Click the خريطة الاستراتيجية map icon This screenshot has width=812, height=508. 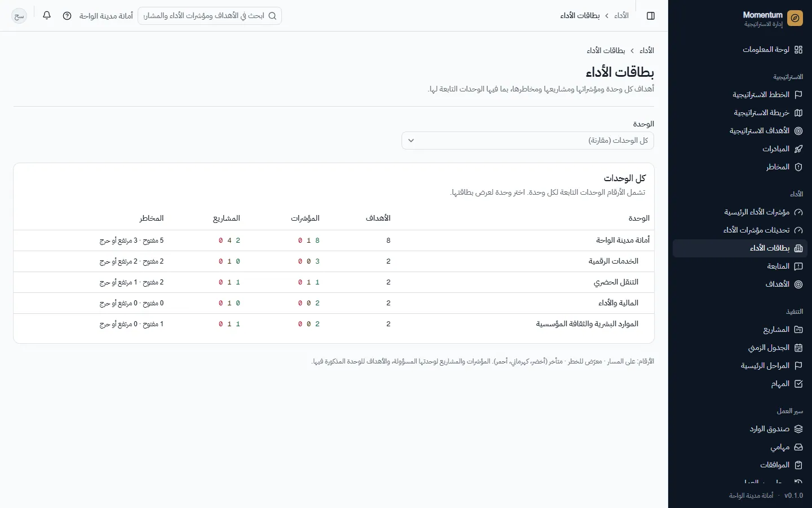(798, 113)
